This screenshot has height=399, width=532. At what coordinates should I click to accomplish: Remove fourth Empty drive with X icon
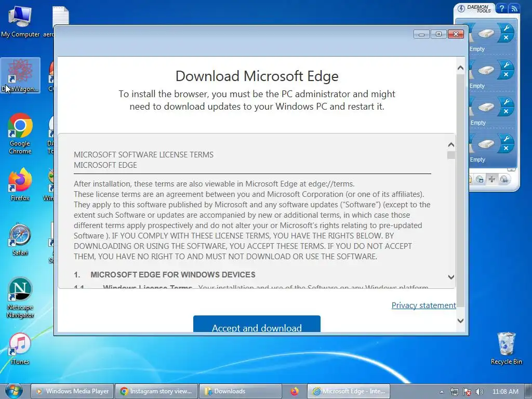click(506, 148)
